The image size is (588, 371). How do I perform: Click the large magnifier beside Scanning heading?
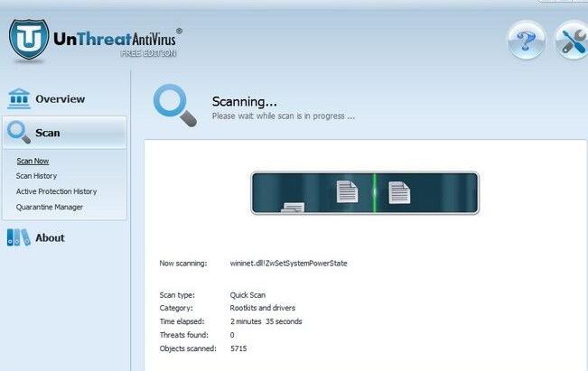tap(174, 106)
